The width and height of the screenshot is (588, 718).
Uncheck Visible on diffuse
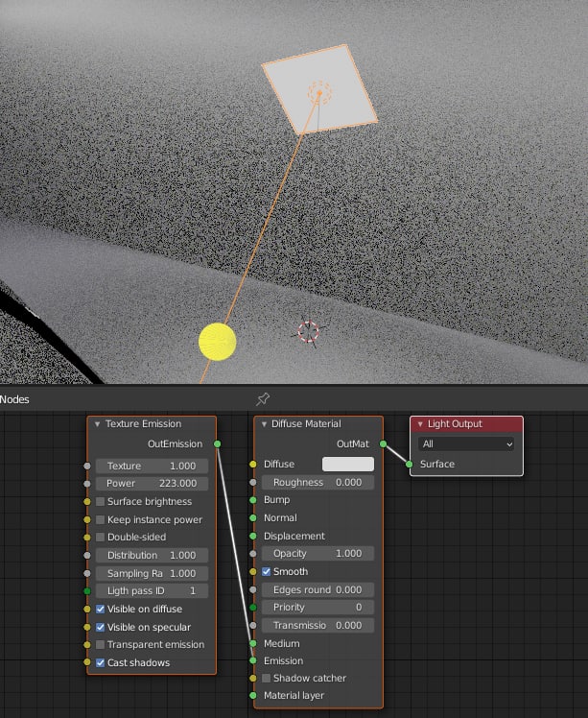click(x=100, y=609)
